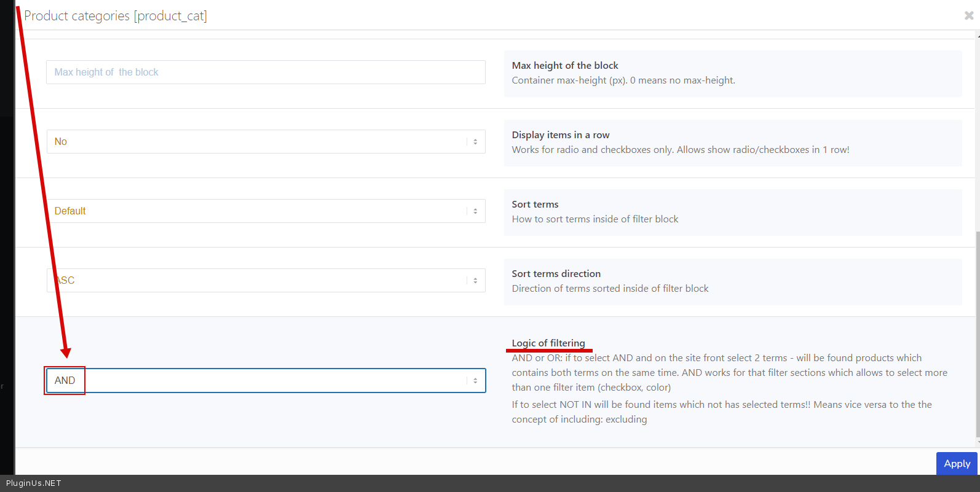
Task: Click the Logic of filtering heading
Action: coord(548,343)
